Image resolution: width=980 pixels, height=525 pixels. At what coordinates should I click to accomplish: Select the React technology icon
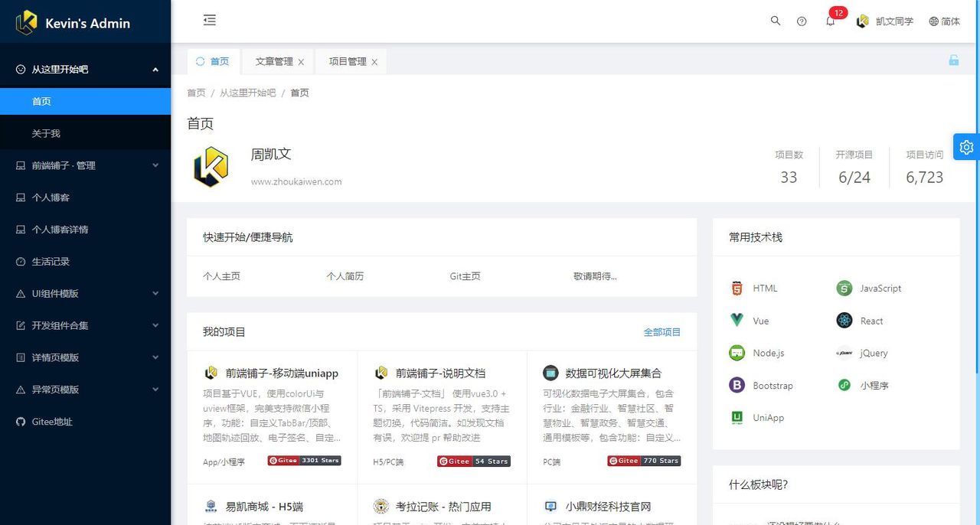coord(844,320)
